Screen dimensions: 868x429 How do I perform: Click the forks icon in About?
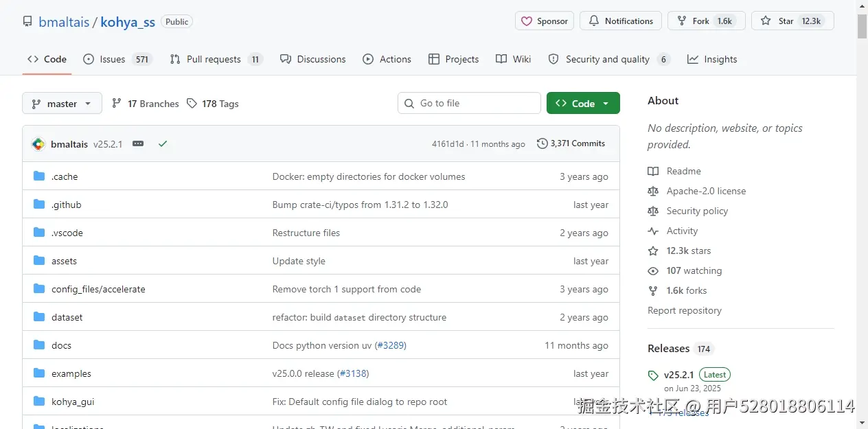tap(653, 290)
